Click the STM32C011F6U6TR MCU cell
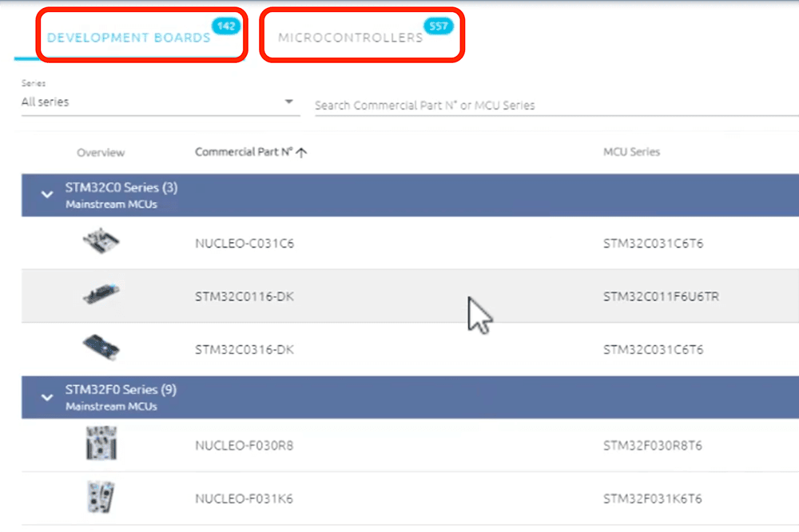799x532 pixels. coord(661,296)
